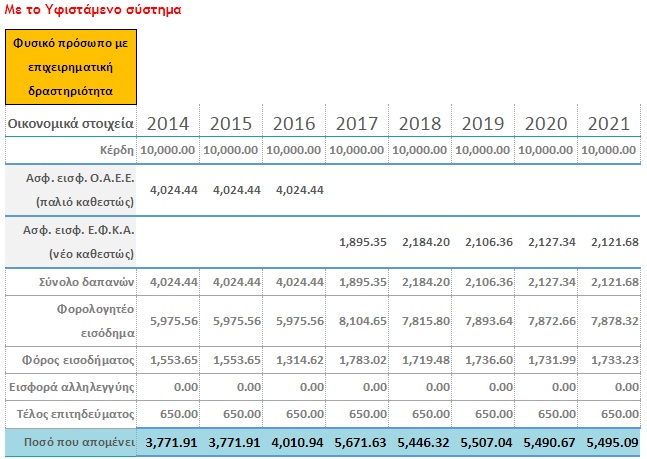This screenshot has width=647, height=459.
Task: Select the 1,314.62 income tax cell
Action: pos(300,360)
